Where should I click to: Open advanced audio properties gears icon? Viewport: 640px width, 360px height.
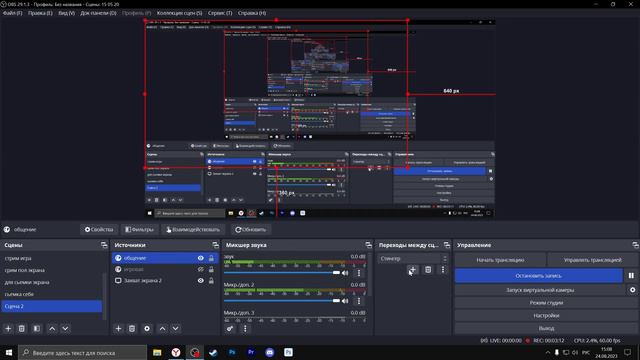pyautogui.click(x=230, y=328)
